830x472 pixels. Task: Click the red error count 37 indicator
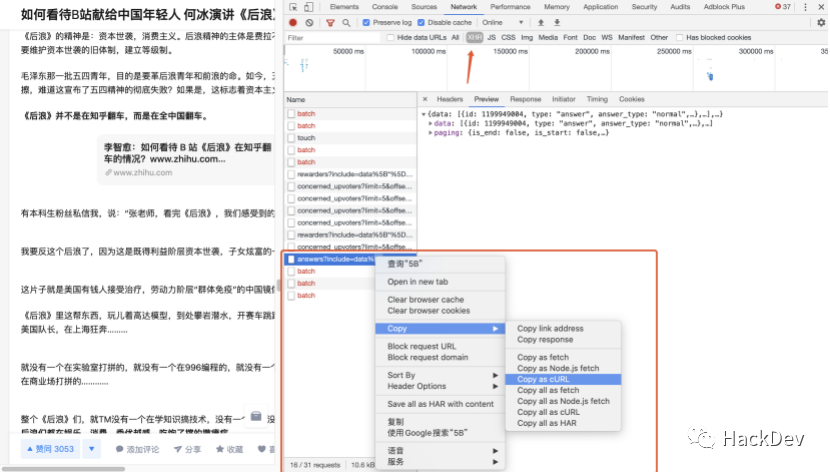pyautogui.click(x=783, y=7)
